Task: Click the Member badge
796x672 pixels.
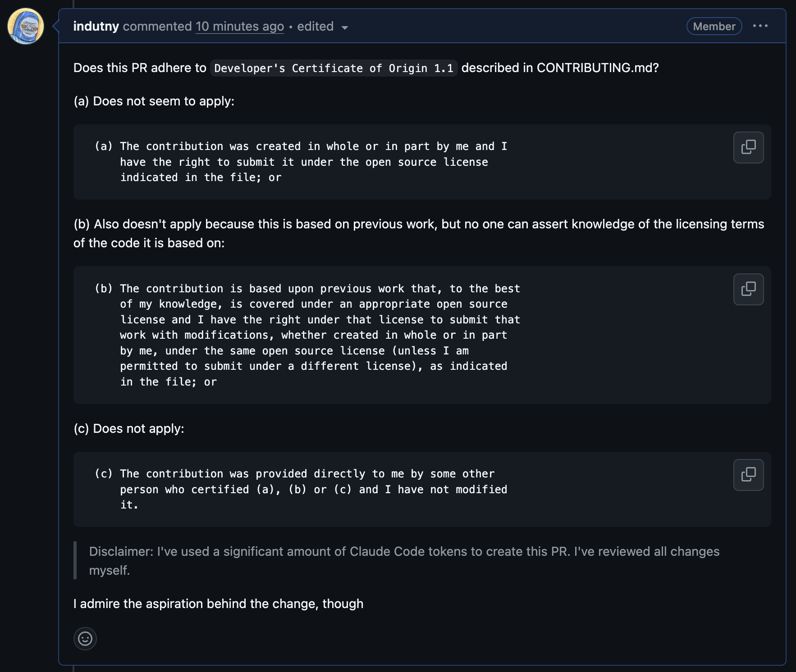Action: [x=714, y=27]
